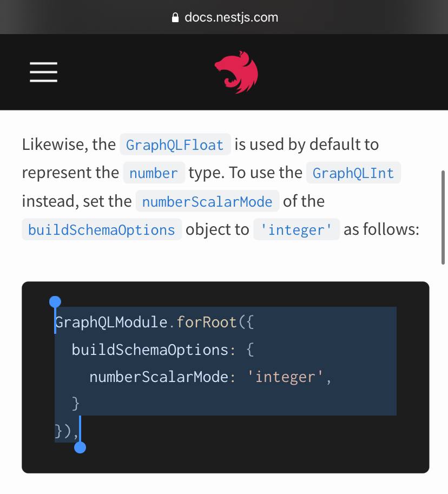Click the page scrollbar on the right
Image resolution: width=448 pixels, height=494 pixels.
[x=443, y=218]
